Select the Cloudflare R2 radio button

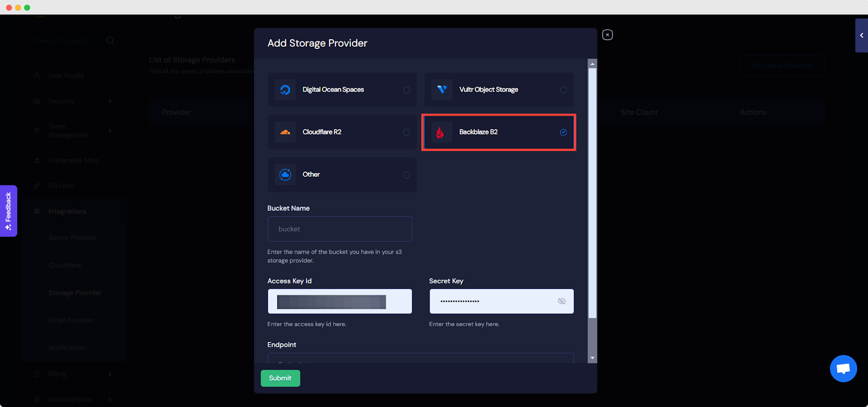(x=406, y=132)
